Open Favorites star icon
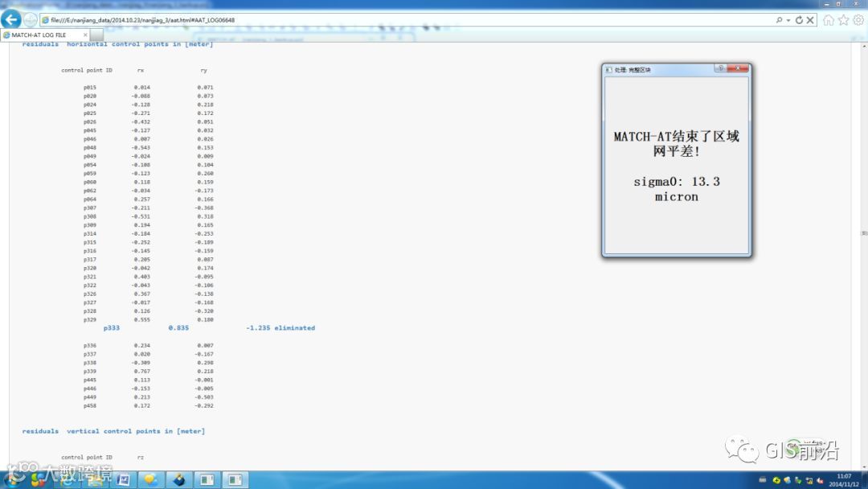 click(844, 20)
